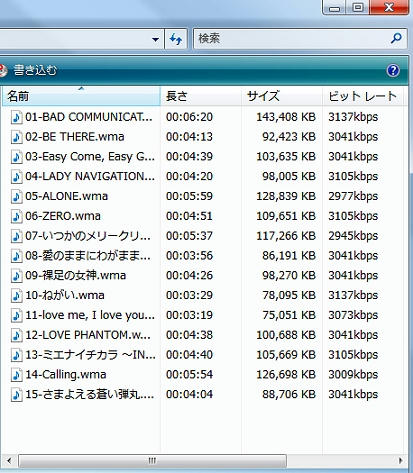Sort by the 長さ column header
The height and width of the screenshot is (473, 413).
click(201, 96)
